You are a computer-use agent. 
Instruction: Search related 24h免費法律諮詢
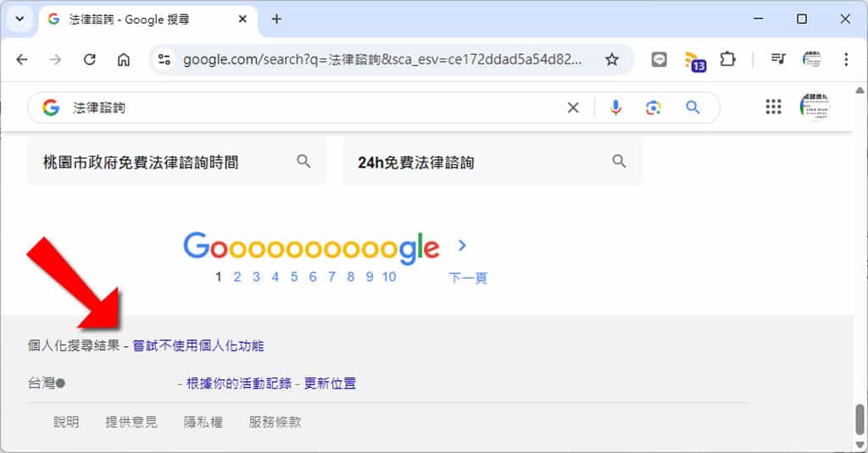(492, 162)
